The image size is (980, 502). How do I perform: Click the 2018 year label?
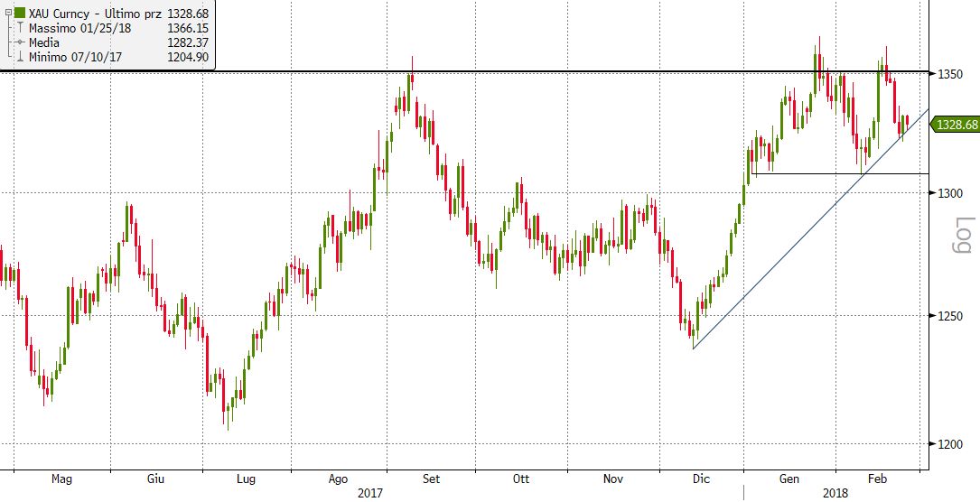tap(835, 493)
